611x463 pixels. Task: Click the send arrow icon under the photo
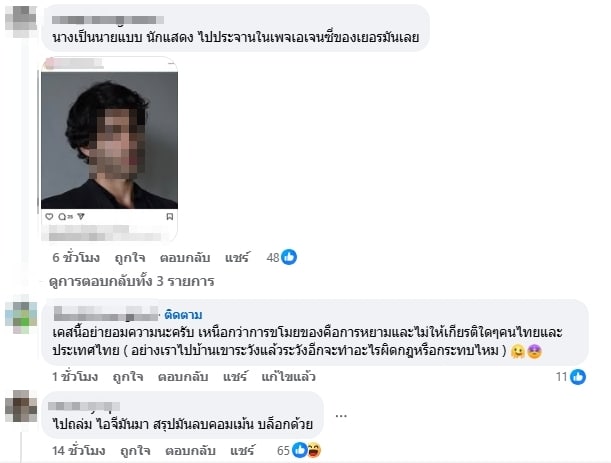click(x=81, y=216)
